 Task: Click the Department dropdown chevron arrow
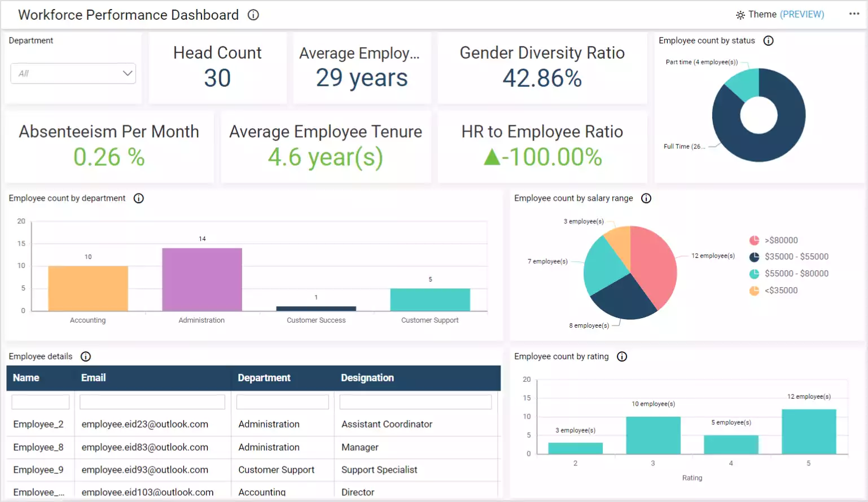coord(128,73)
